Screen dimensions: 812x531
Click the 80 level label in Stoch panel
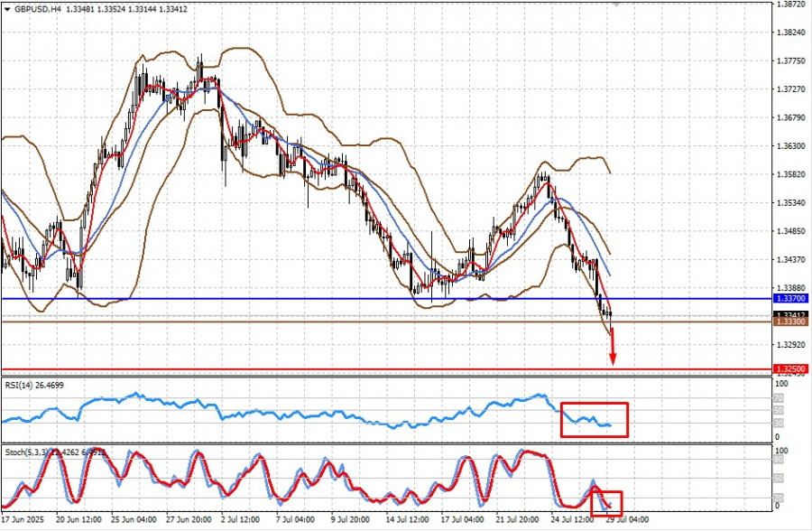point(779,460)
